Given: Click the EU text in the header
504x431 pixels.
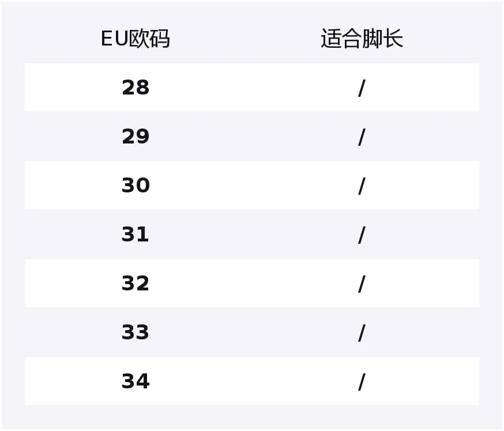Looking at the screenshot, I should point(115,39).
